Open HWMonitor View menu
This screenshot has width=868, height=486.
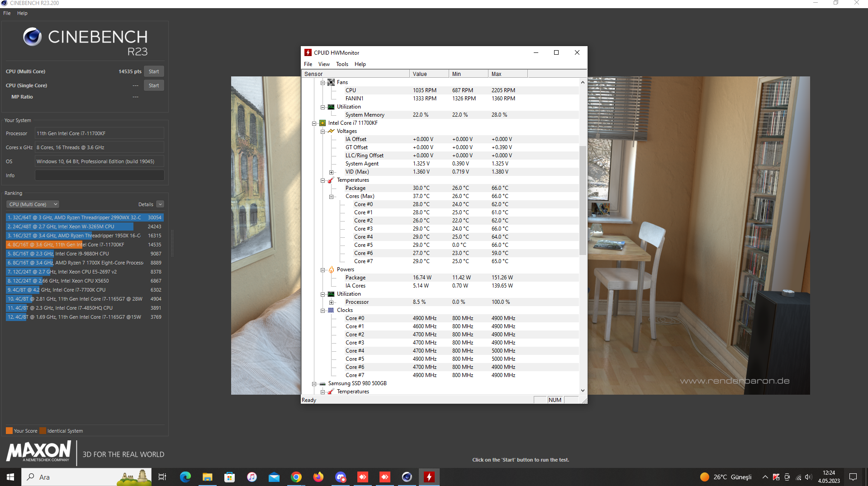324,64
